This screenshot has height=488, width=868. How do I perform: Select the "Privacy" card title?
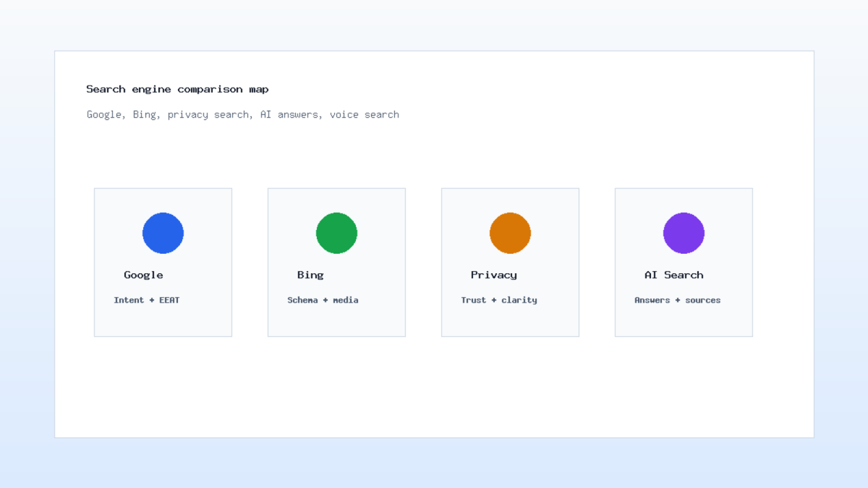tap(494, 275)
